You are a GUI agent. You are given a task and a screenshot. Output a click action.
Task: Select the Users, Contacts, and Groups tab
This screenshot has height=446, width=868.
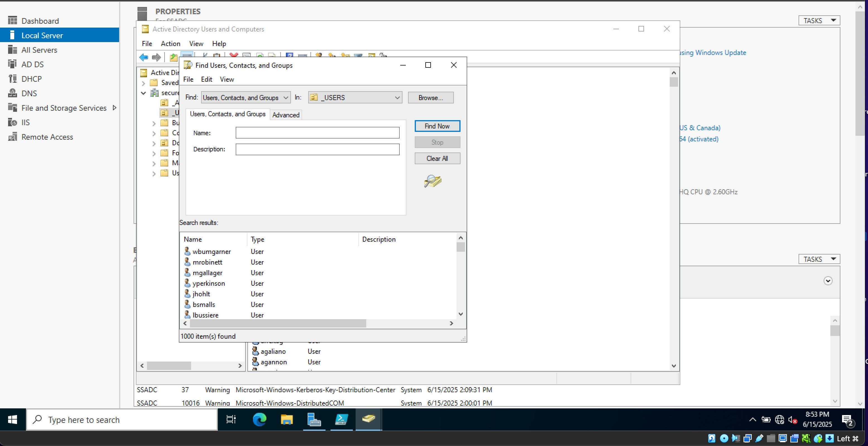tap(227, 114)
